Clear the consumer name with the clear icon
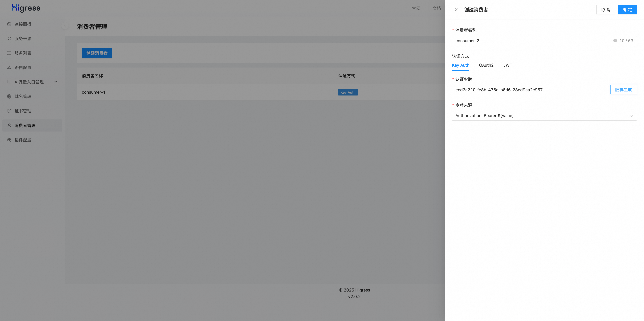The height and width of the screenshot is (321, 644). pos(615,41)
